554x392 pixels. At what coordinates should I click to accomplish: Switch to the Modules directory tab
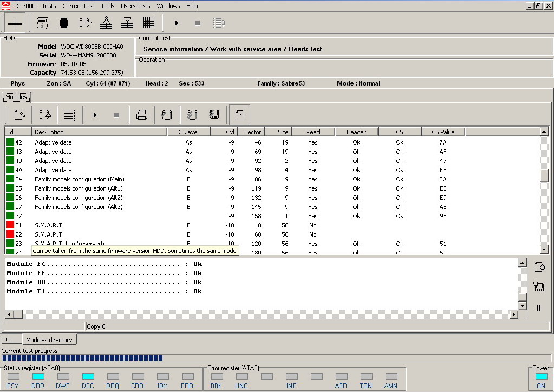pyautogui.click(x=49, y=339)
